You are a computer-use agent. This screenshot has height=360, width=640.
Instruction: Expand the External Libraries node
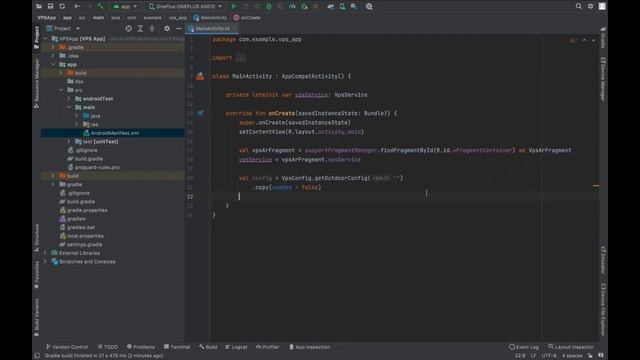point(45,253)
